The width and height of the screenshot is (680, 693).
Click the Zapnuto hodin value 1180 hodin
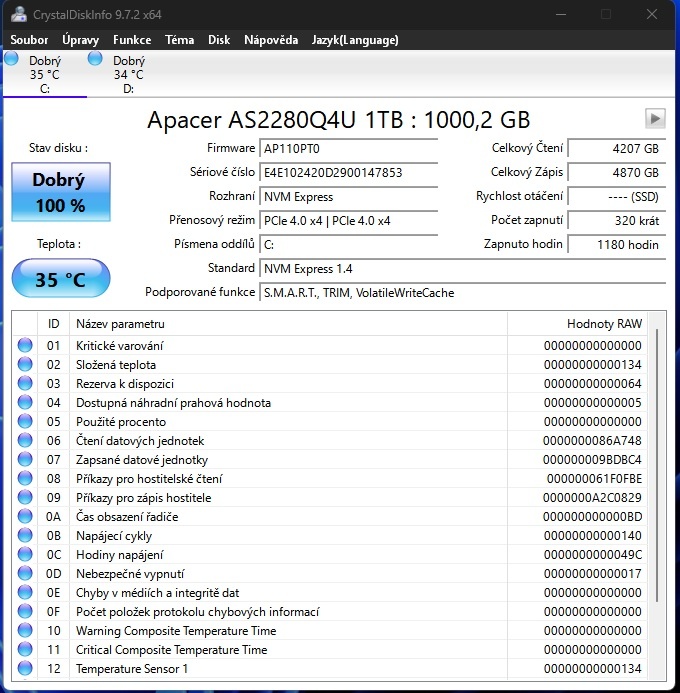(x=616, y=244)
